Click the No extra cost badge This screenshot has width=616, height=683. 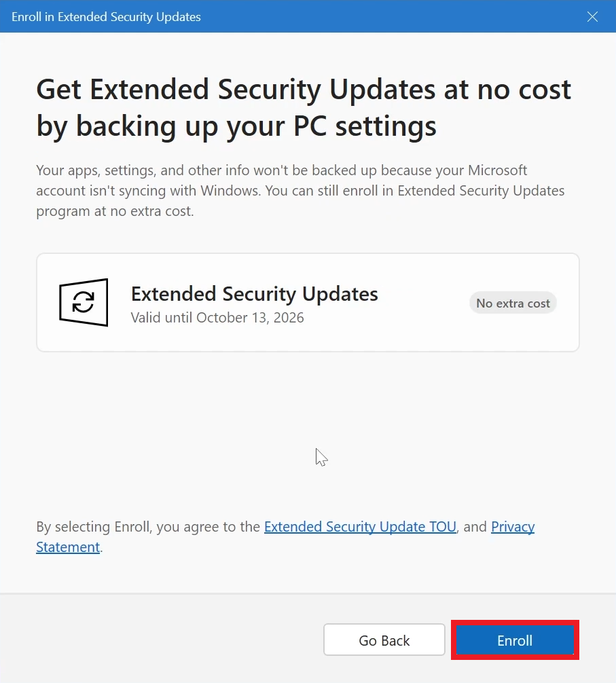513,303
